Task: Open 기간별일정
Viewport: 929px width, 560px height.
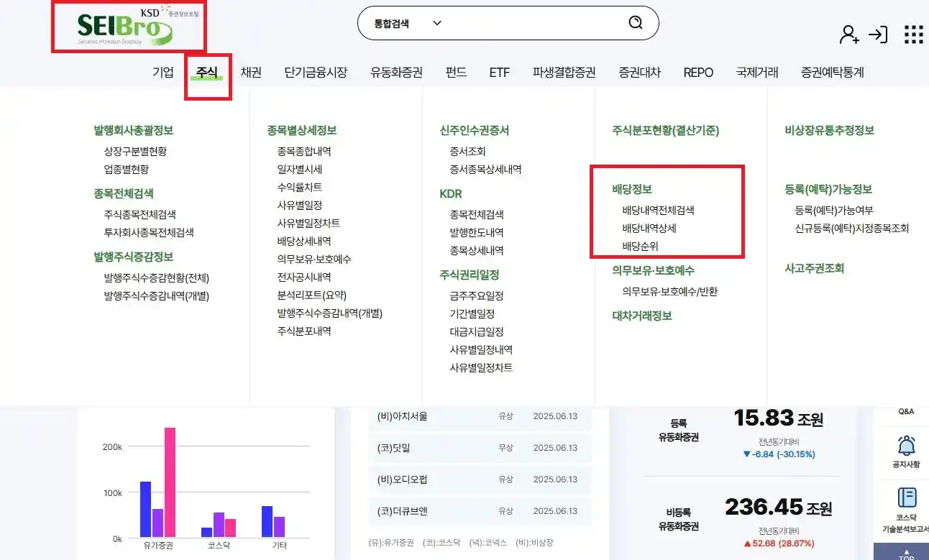Action: tap(472, 313)
